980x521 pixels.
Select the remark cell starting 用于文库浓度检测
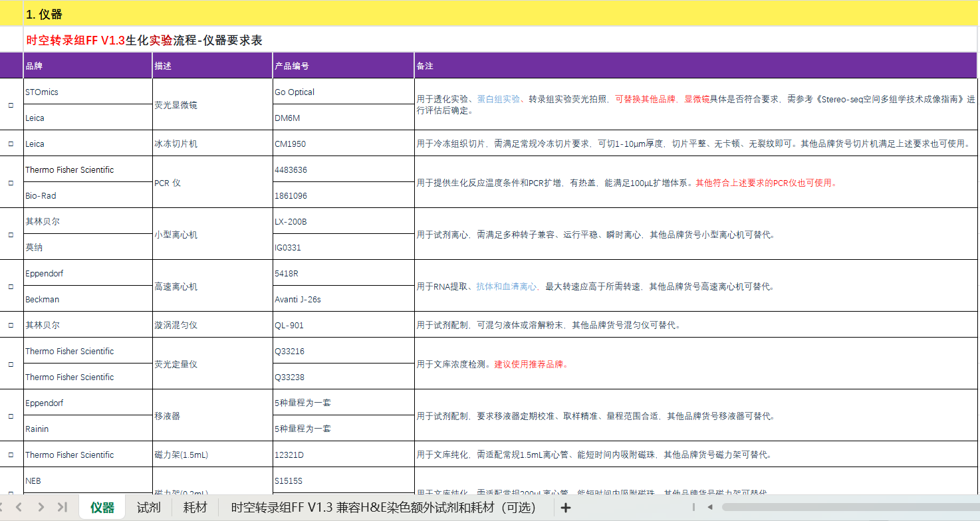(695, 364)
